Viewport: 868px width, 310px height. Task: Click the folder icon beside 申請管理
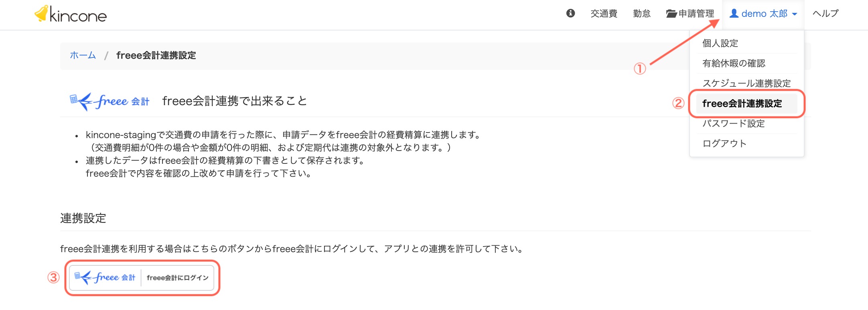[671, 14]
